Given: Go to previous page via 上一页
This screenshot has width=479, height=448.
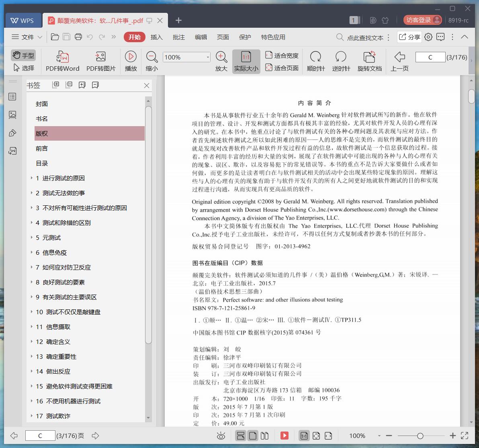Looking at the screenshot, I should 399,61.
